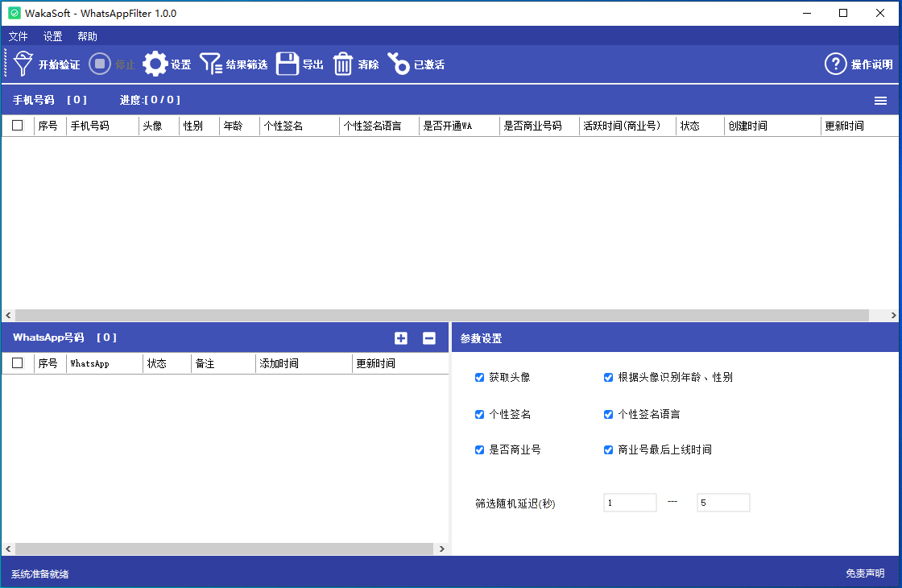Add WhatsApp number with plus icon
This screenshot has width=902, height=588.
(401, 338)
